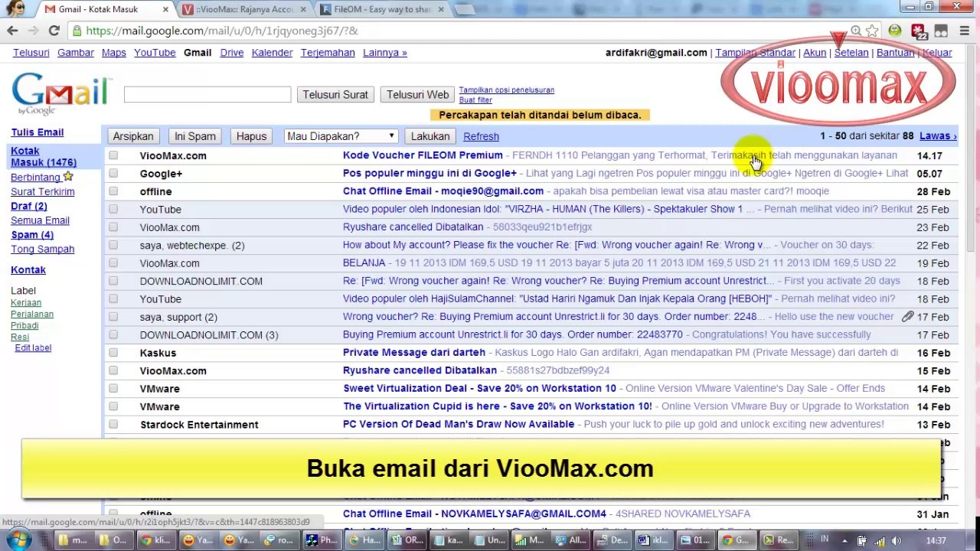Open email Kode Voucher FILEOM Premium

[423, 155]
